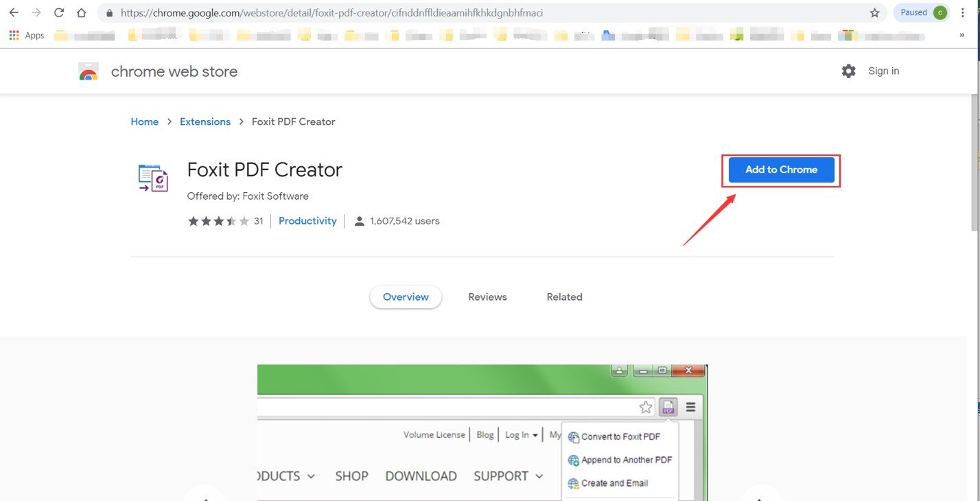980x501 pixels.
Task: Click DOWNLOAD in the preview navigation
Action: [421, 476]
